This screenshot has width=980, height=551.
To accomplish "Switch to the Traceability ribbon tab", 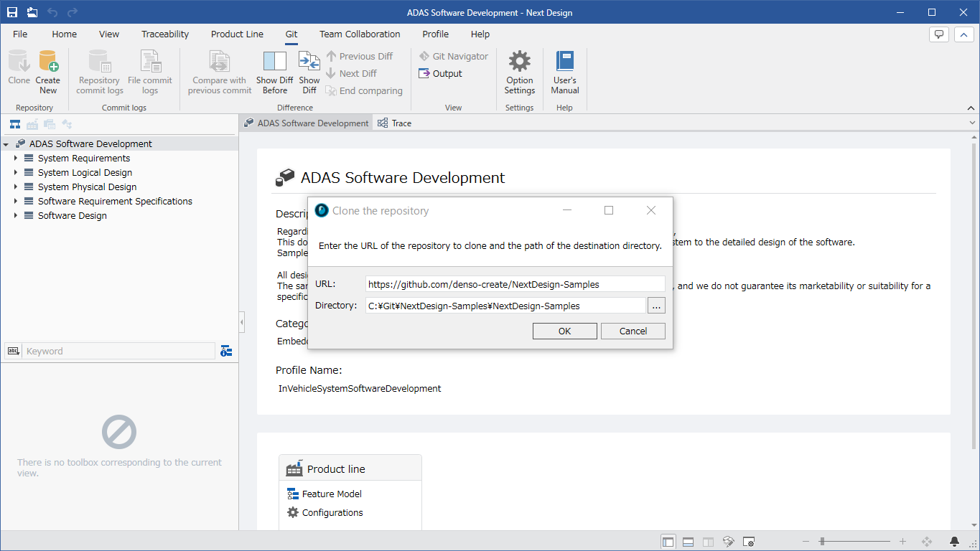I will coord(165,34).
